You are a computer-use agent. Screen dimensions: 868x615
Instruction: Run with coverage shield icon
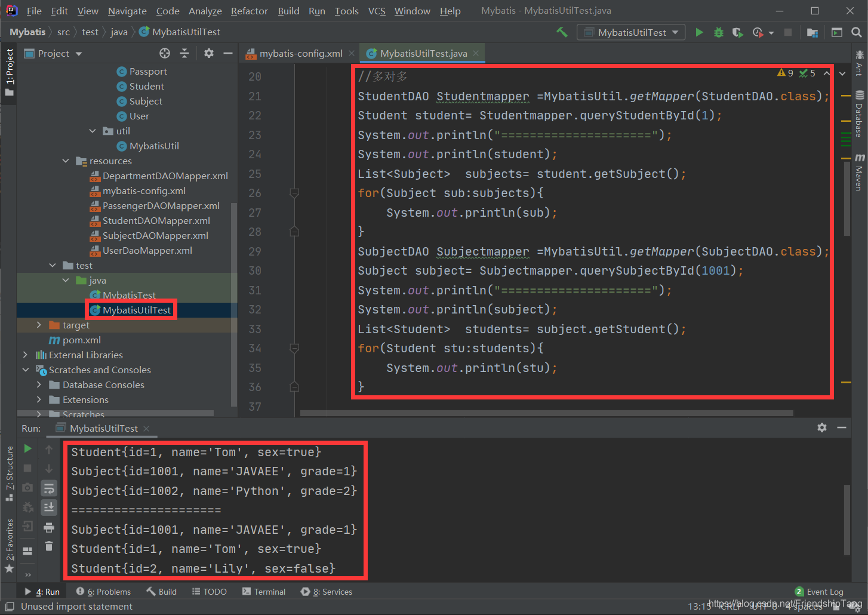click(x=738, y=32)
